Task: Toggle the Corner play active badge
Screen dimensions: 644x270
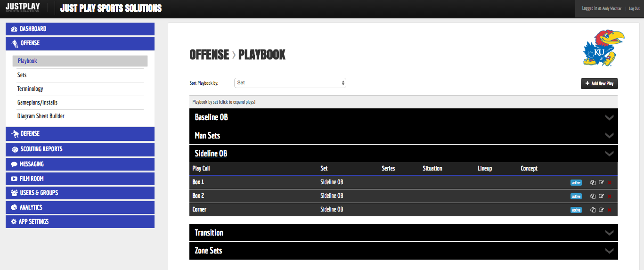Action: [x=576, y=210]
